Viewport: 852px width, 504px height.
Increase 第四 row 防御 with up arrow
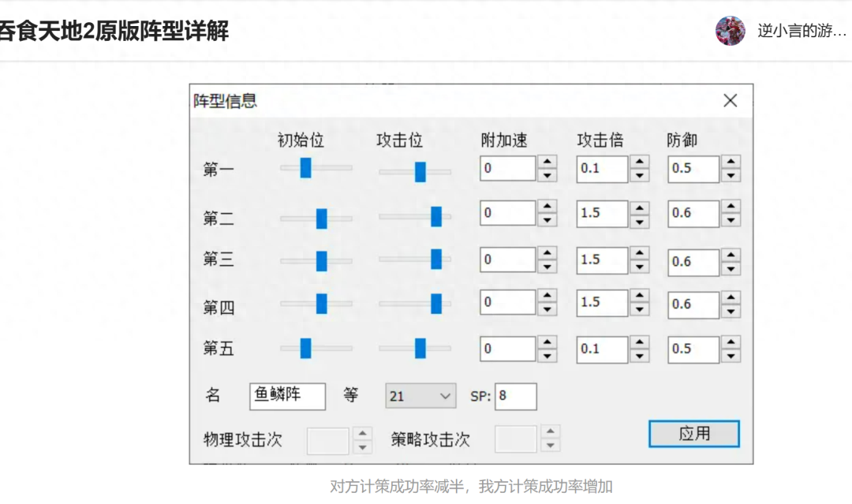(731, 297)
